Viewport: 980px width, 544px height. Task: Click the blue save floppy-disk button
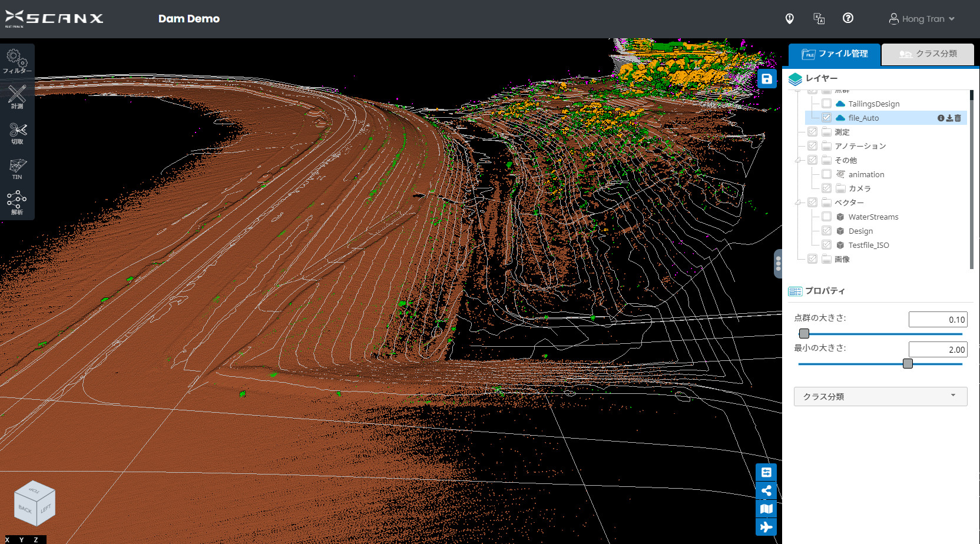pos(766,79)
